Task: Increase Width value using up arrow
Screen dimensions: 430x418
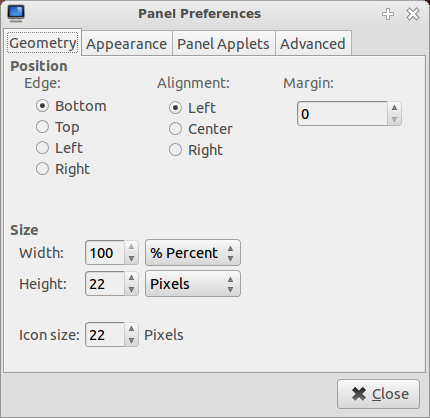Action: point(131,247)
